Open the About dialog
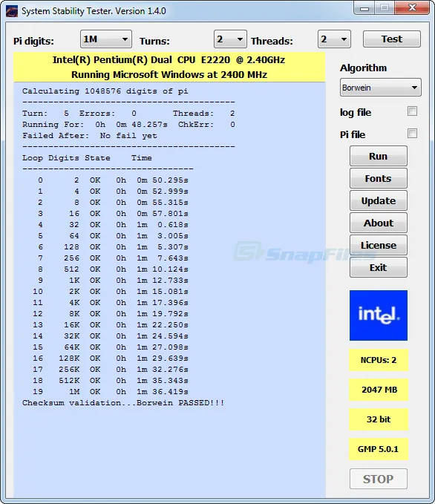Viewport: 435px width, 504px height. 379,223
